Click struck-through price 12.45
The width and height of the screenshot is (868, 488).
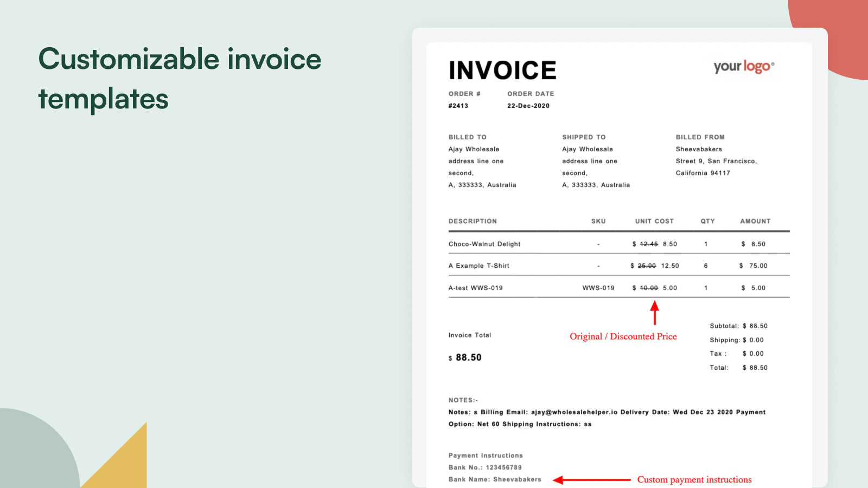649,244
